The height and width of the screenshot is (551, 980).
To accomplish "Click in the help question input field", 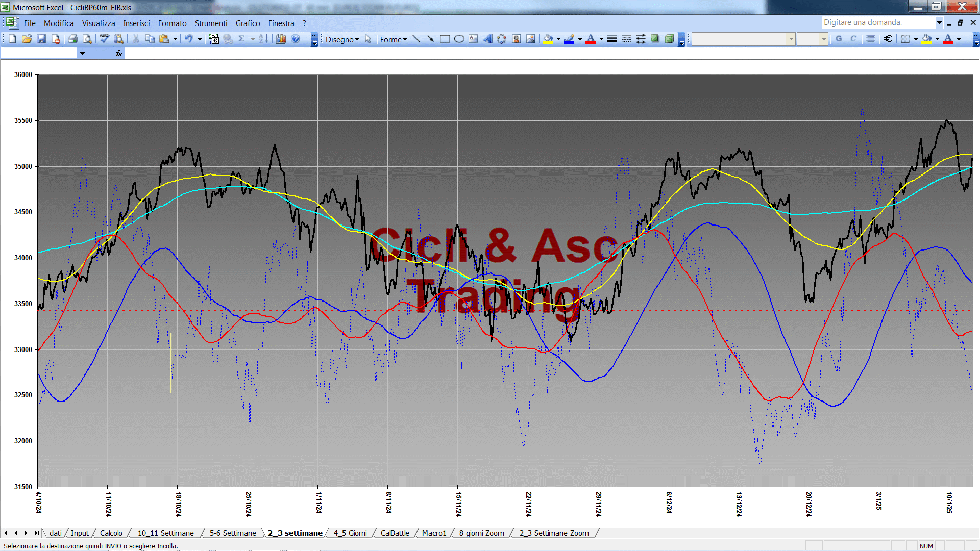I will [x=878, y=22].
